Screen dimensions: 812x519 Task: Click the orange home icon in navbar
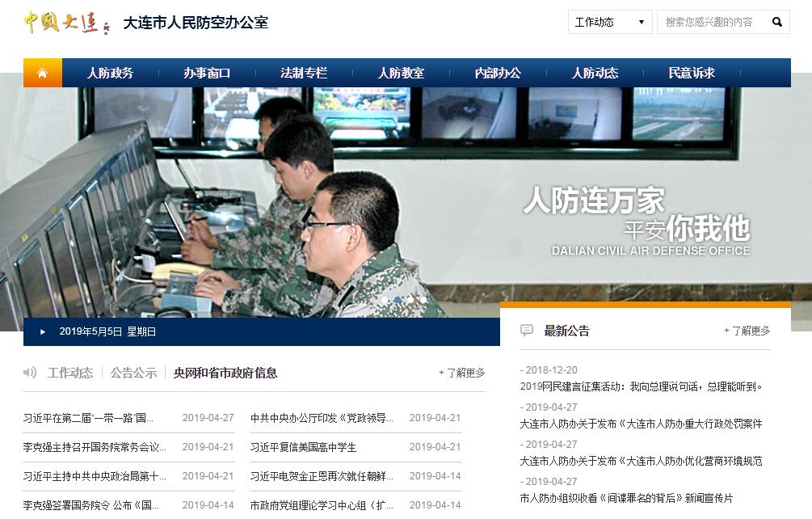tap(42, 73)
